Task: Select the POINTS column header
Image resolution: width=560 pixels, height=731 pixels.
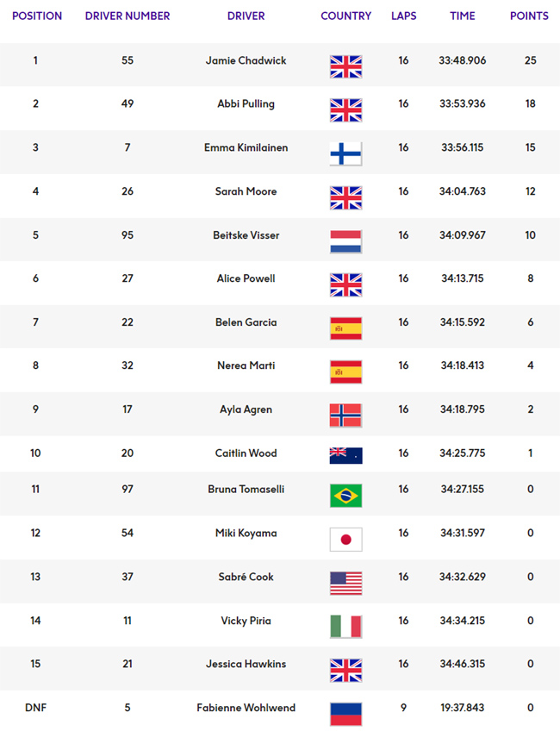Action: 529,16
